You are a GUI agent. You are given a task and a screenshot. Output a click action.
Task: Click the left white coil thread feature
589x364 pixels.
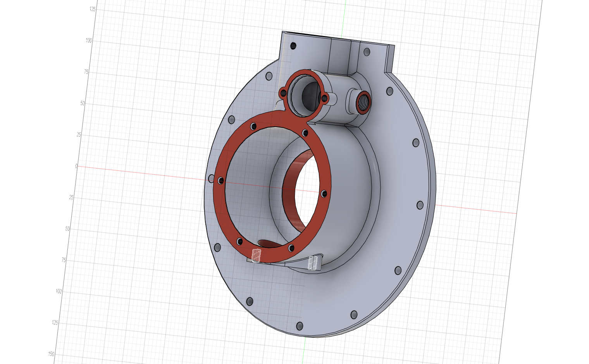[256, 255]
